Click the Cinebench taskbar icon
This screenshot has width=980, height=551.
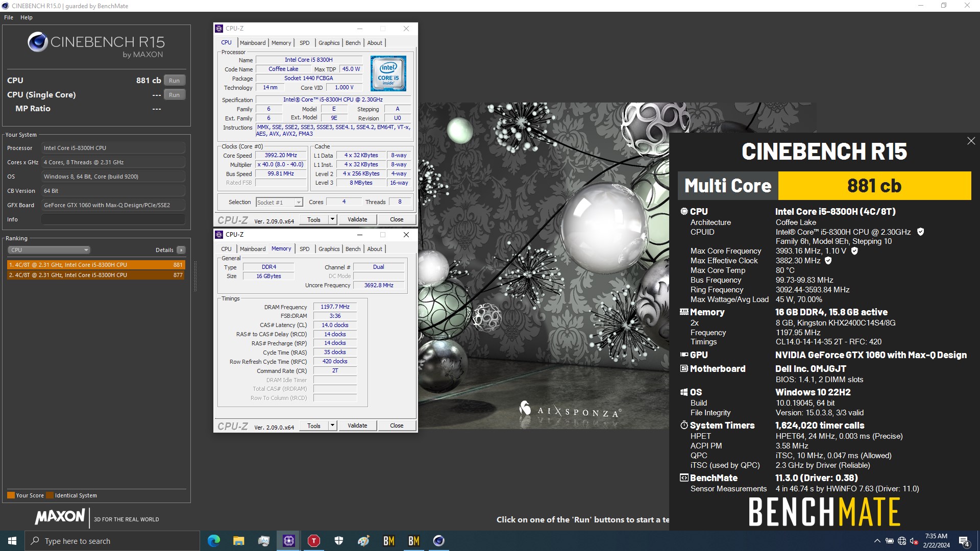[439, 541]
